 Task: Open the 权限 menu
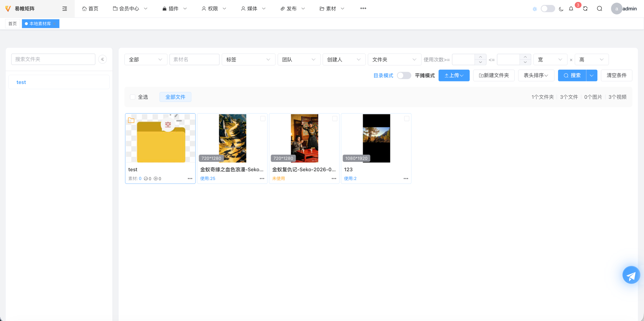(214, 9)
